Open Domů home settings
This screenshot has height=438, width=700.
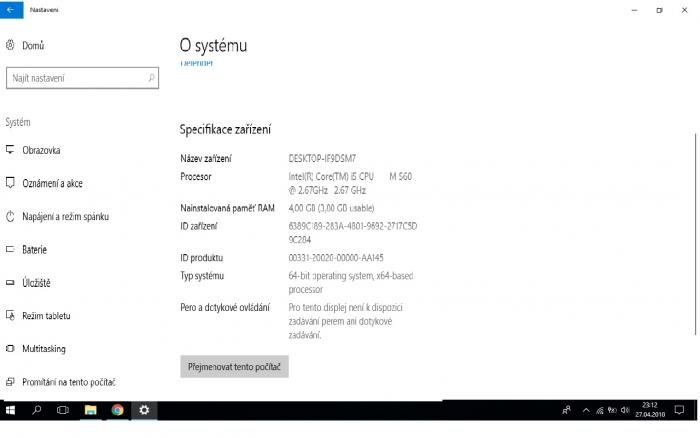point(25,45)
